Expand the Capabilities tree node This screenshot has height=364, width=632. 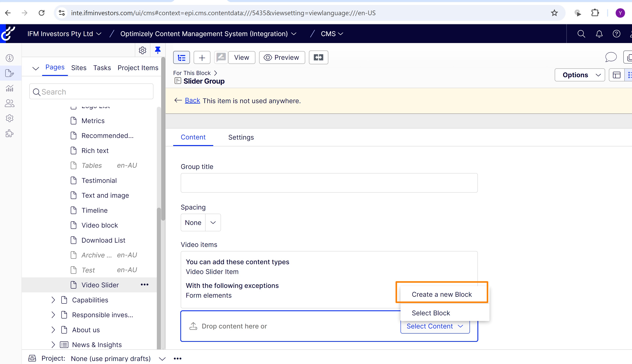tap(53, 300)
